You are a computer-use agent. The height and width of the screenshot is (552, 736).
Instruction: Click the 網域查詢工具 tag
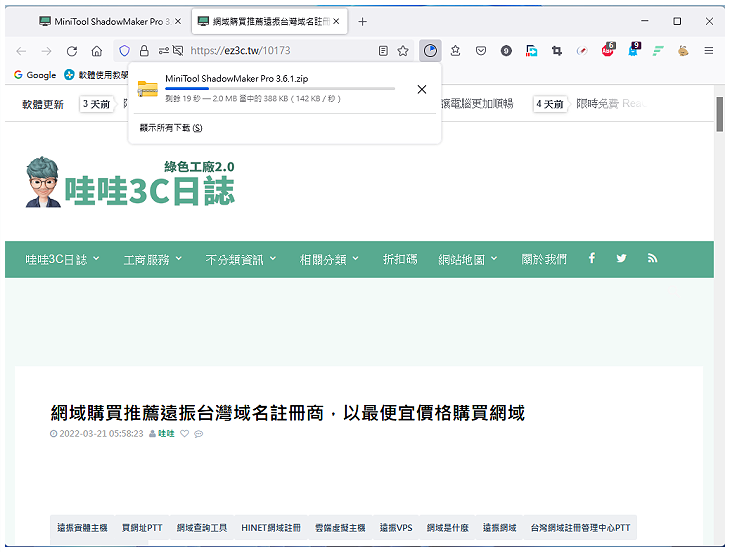[x=202, y=528]
